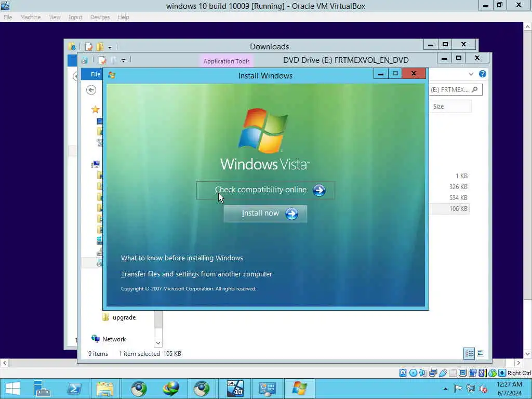Viewport: 532px width, 399px height.
Task: Open VirtualBox Help menu
Action: click(x=123, y=17)
